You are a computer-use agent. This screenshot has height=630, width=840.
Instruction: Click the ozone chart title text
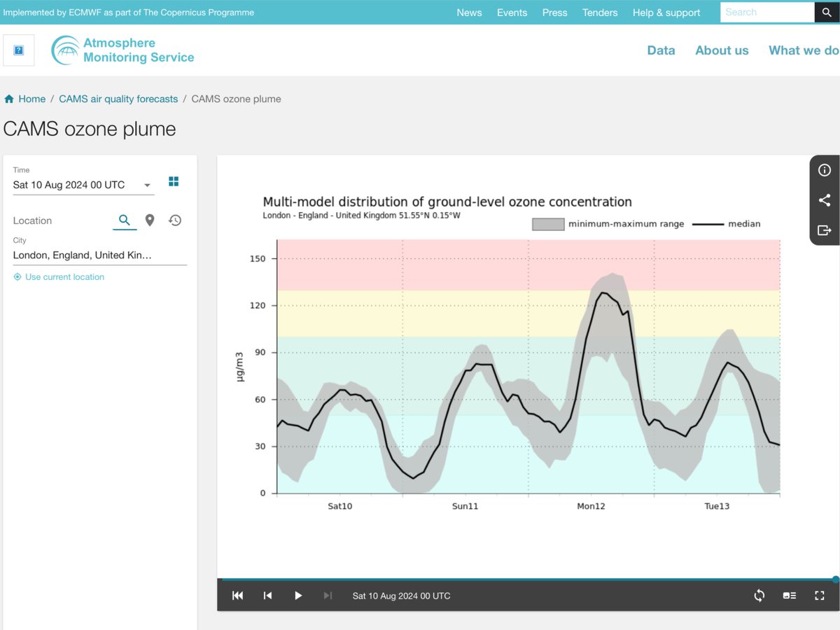coord(447,202)
